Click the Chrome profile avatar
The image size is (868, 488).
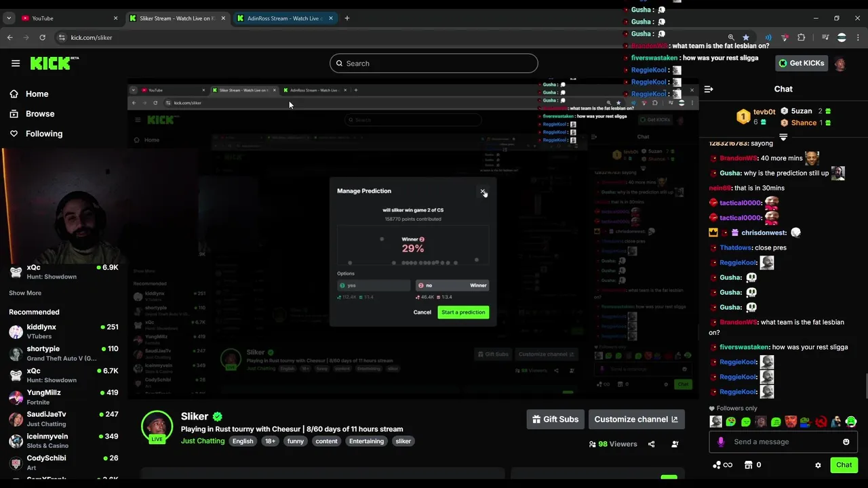[x=842, y=37]
